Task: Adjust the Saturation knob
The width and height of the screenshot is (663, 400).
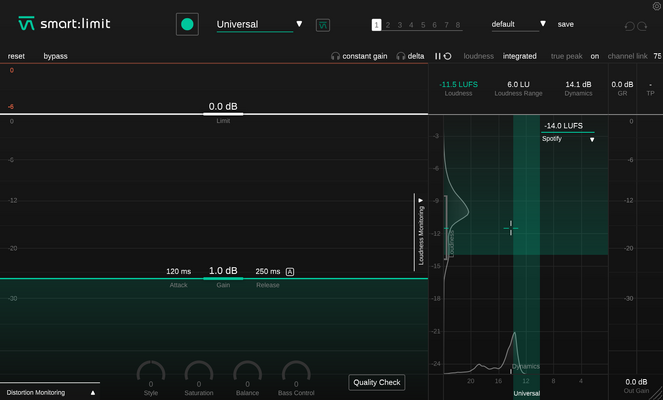Action: point(199,374)
